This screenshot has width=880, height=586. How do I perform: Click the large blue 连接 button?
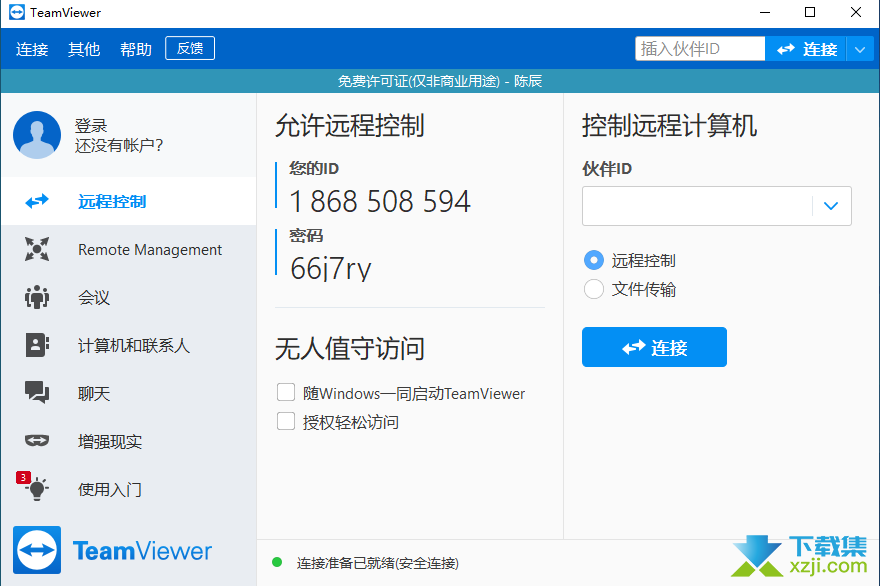[x=654, y=347]
